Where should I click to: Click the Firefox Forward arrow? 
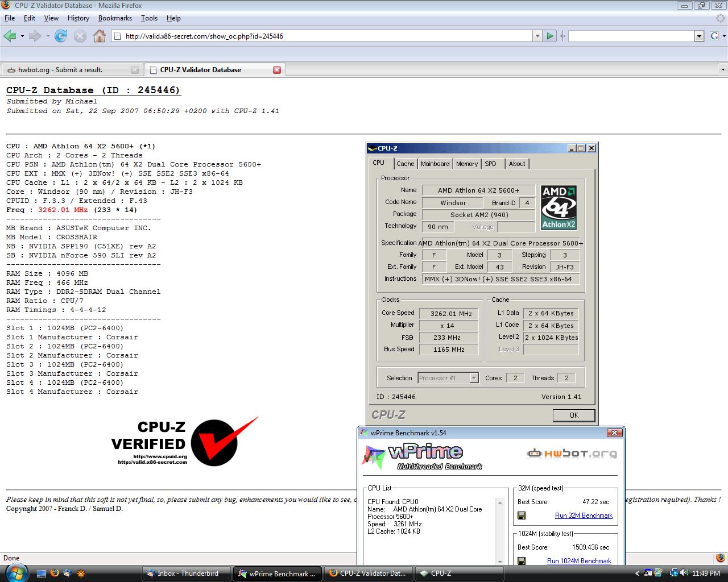click(35, 36)
